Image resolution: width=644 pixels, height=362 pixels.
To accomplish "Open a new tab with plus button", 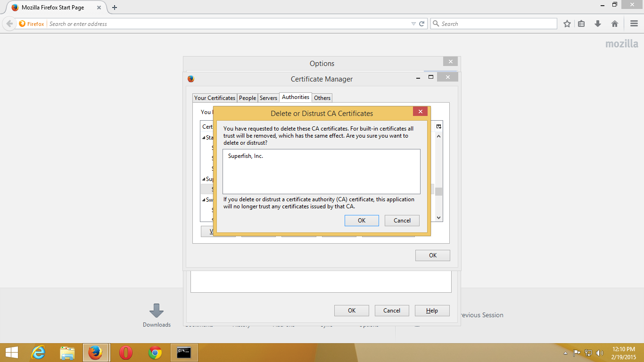I will (115, 8).
